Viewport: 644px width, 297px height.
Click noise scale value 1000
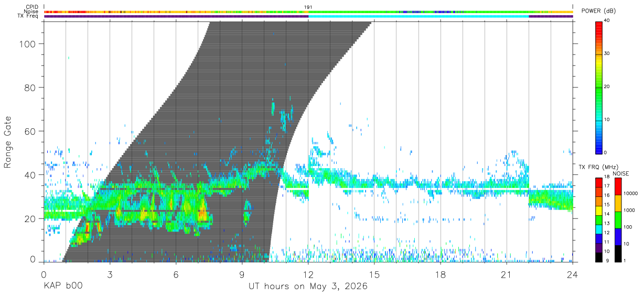pyautogui.click(x=628, y=211)
